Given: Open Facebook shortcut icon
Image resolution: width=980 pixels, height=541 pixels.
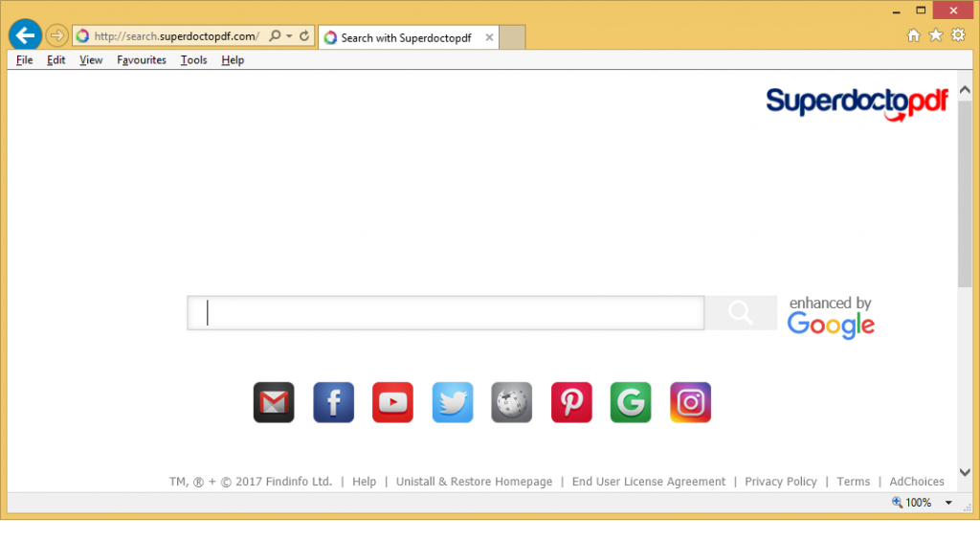Looking at the screenshot, I should click(x=333, y=402).
